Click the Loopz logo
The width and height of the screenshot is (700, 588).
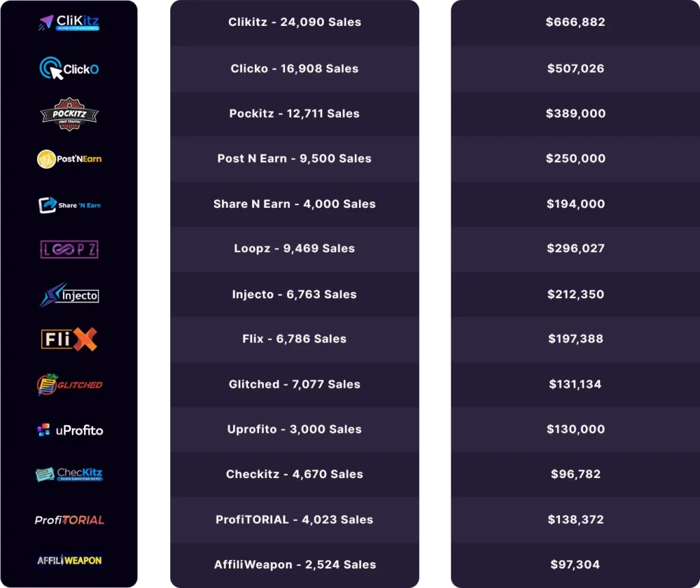69,250
